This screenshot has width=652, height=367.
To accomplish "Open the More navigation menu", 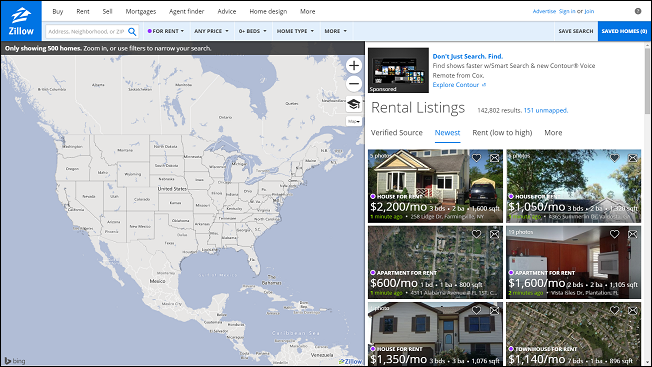I will point(308,12).
